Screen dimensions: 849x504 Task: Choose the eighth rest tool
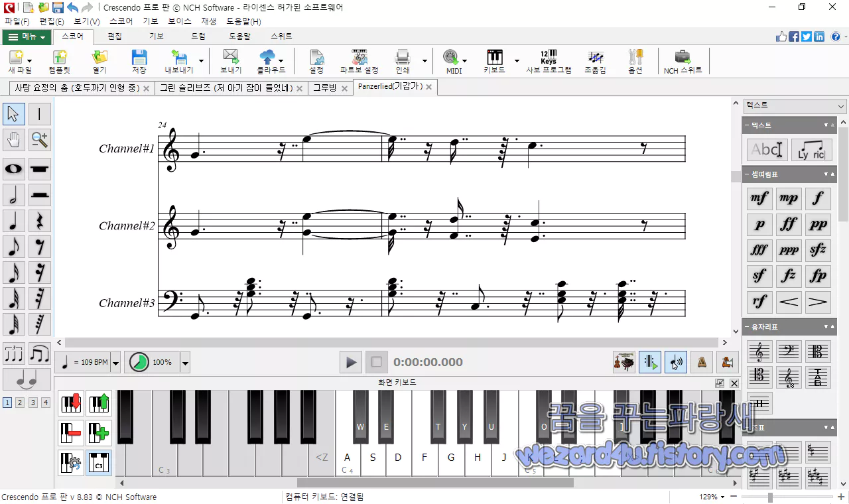[x=40, y=246]
